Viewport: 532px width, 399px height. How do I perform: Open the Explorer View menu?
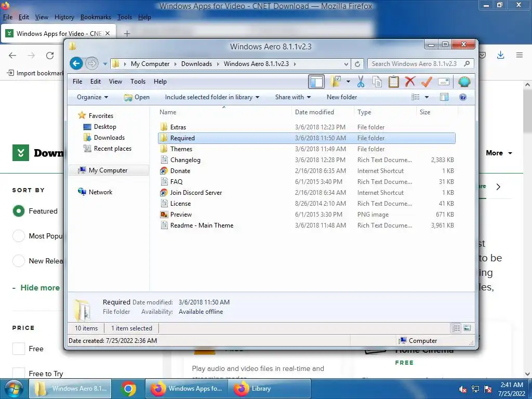tap(115, 82)
